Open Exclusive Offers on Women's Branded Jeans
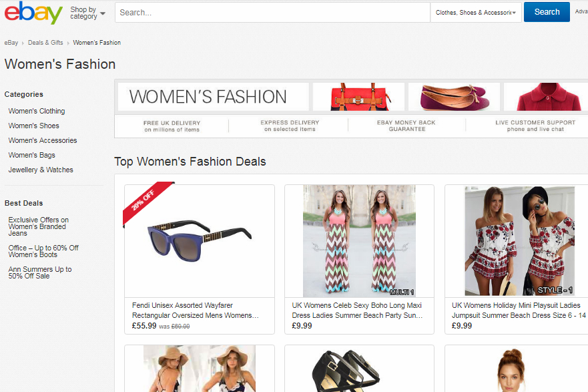588x392 pixels. tap(38, 226)
